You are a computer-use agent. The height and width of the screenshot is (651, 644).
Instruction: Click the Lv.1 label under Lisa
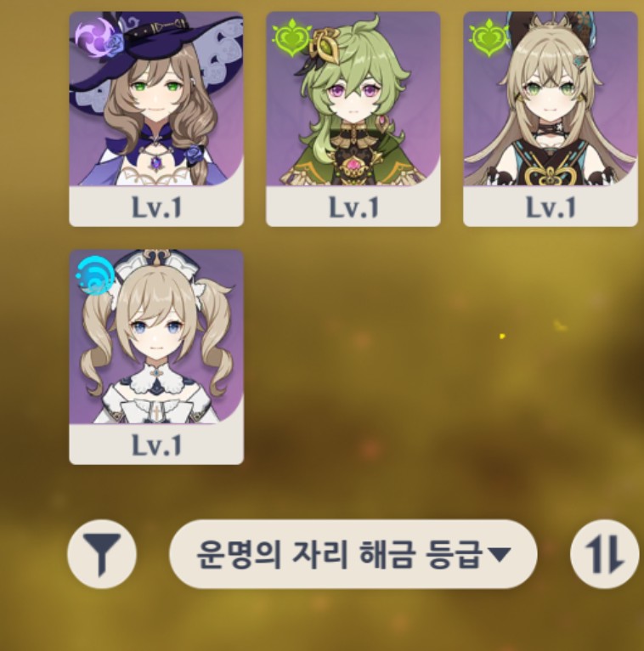(x=156, y=207)
